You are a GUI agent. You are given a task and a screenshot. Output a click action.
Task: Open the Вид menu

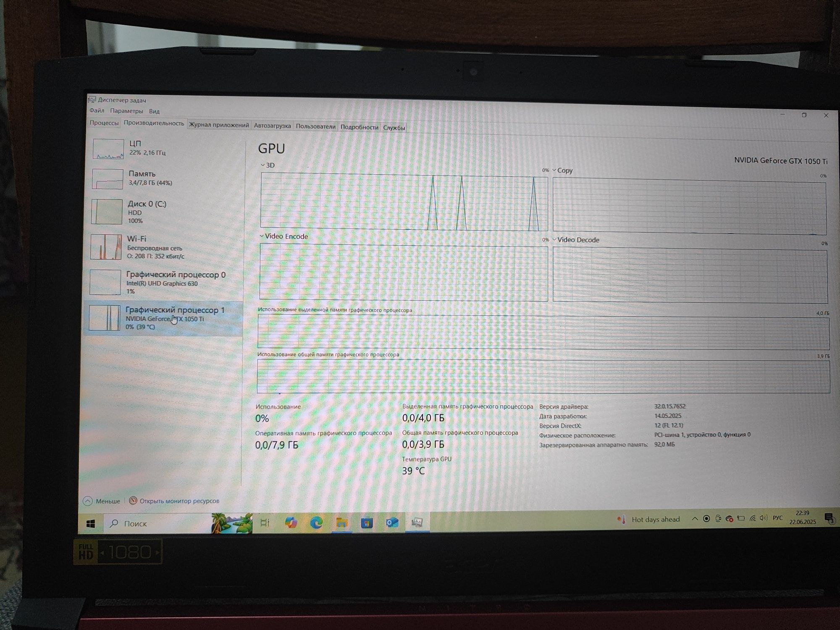(x=154, y=111)
